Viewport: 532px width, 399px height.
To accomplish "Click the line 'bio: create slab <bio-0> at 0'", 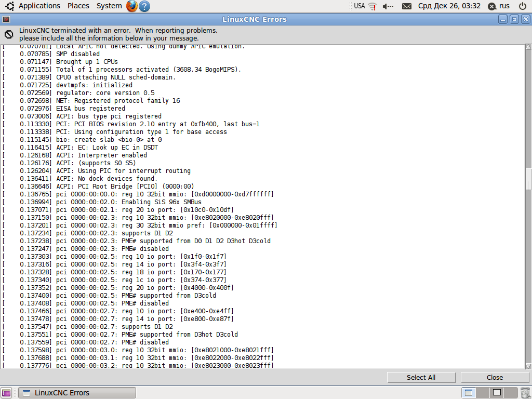I will [x=109, y=139].
